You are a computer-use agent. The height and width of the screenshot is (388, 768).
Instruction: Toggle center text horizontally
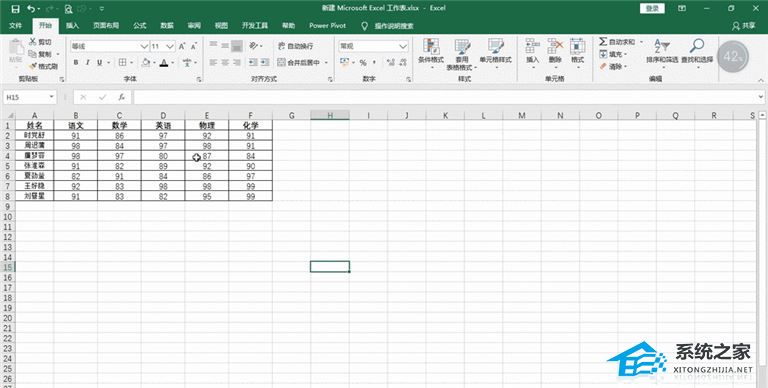coord(225,62)
